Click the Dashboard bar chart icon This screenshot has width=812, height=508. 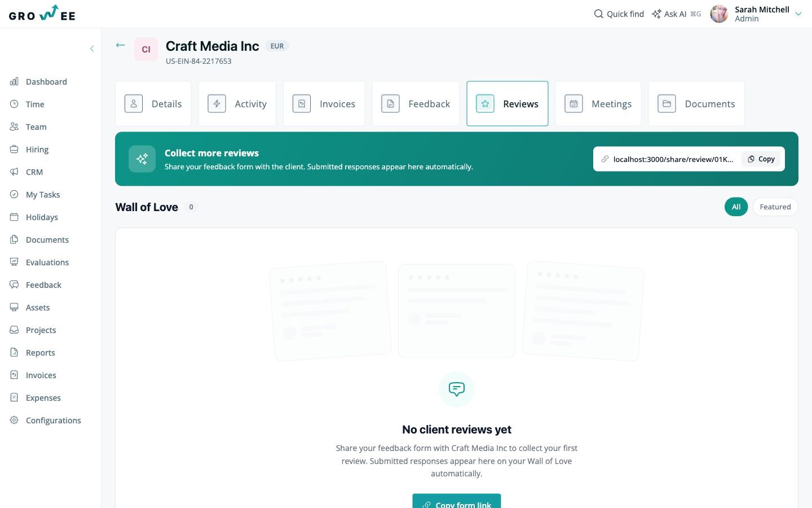pos(14,82)
